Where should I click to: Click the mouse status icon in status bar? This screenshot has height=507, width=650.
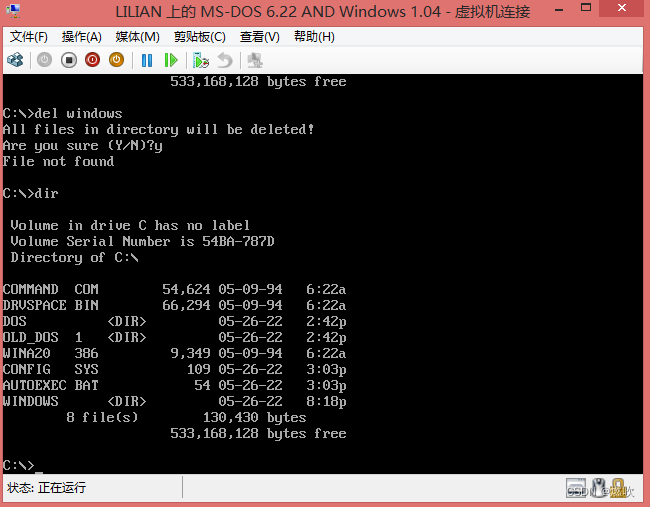point(598,488)
